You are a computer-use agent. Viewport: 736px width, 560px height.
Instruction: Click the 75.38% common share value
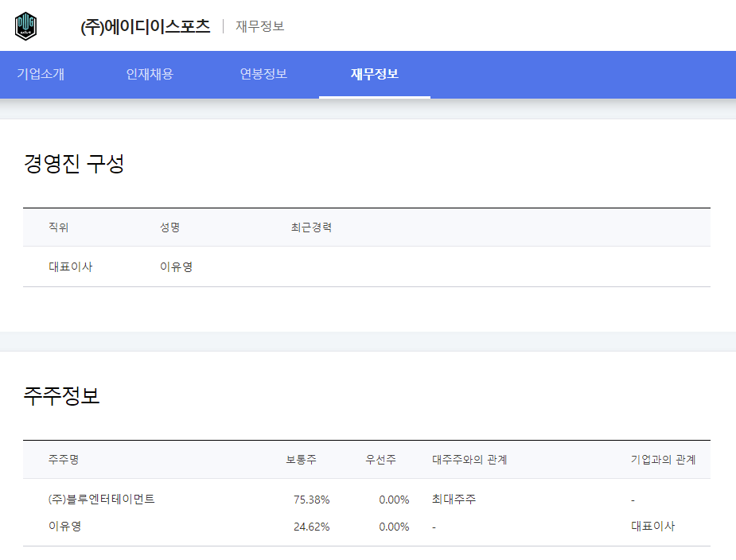311,500
